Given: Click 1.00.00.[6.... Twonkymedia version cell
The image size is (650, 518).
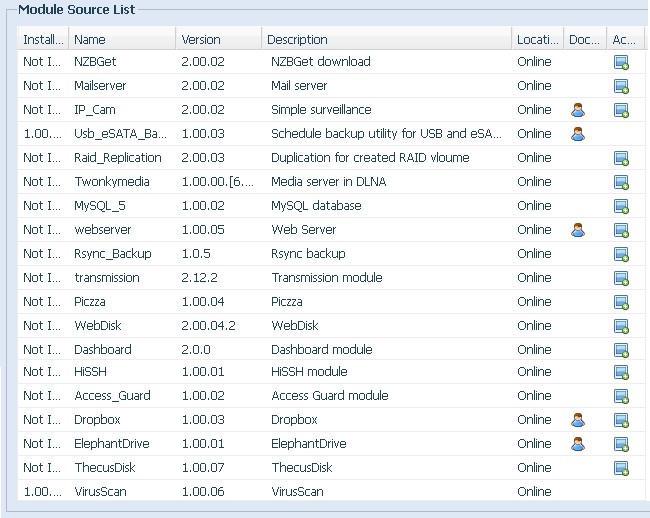Looking at the screenshot, I should point(218,182).
